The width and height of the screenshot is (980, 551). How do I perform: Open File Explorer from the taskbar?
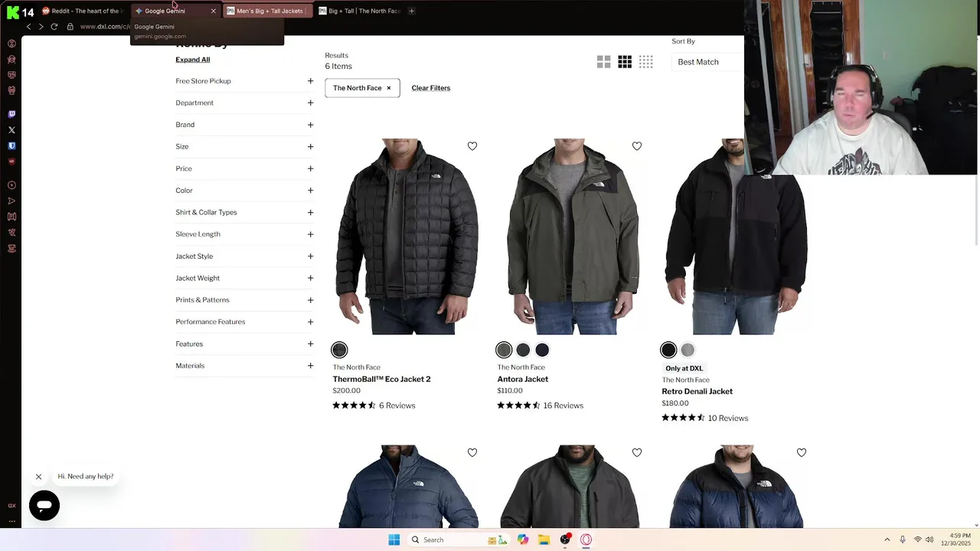click(544, 540)
